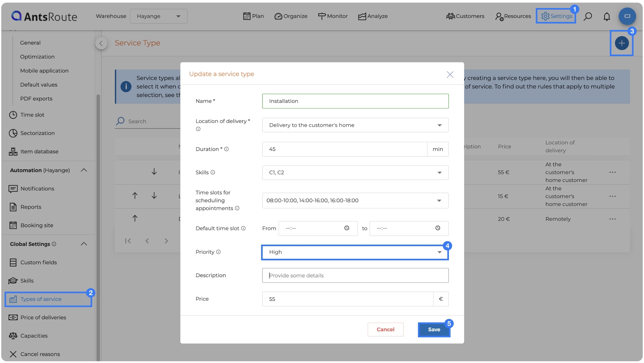Viewport: 644px width, 363px height.
Task: Open the Organize menu
Action: (x=291, y=16)
